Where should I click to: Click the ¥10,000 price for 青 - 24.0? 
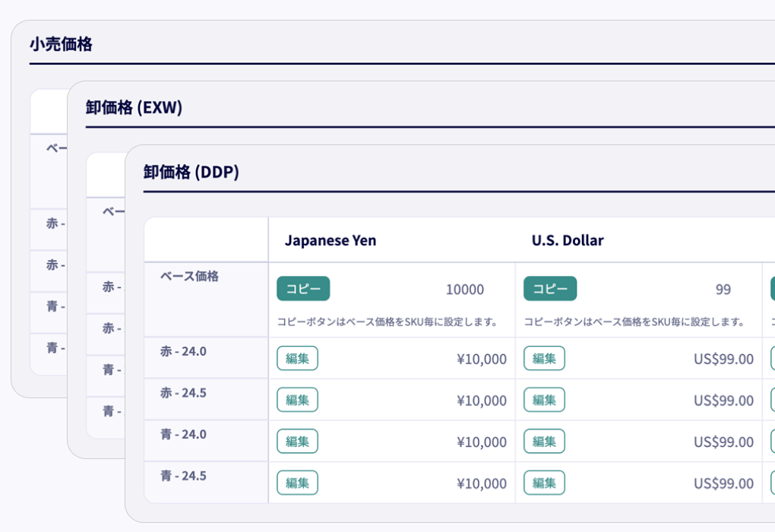(482, 442)
